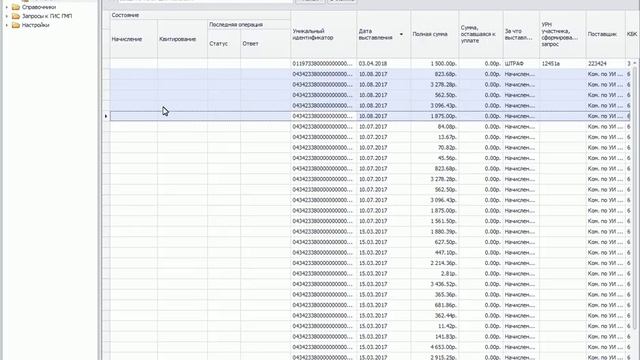Viewport: 640px width, 360px height.
Task: Sort by Уникальный идентификатор column header
Action: coord(324,34)
